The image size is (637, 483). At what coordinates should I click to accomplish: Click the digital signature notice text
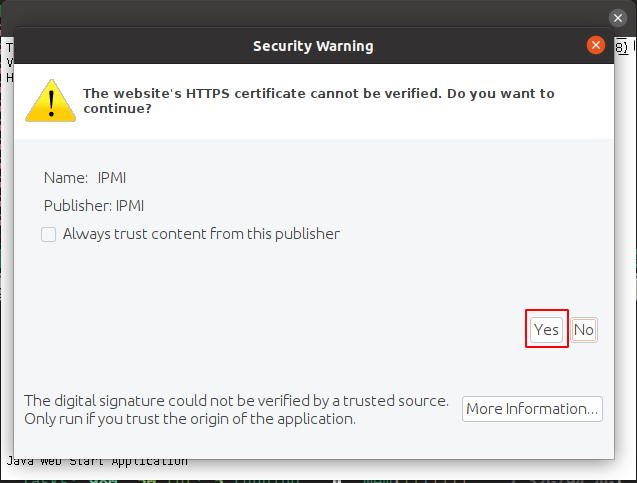[x=236, y=400]
